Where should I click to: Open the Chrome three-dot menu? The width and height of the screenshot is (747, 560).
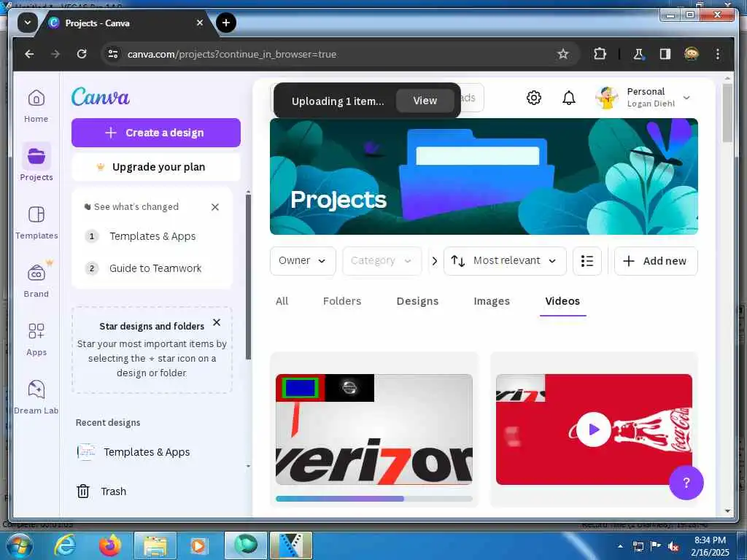(718, 54)
